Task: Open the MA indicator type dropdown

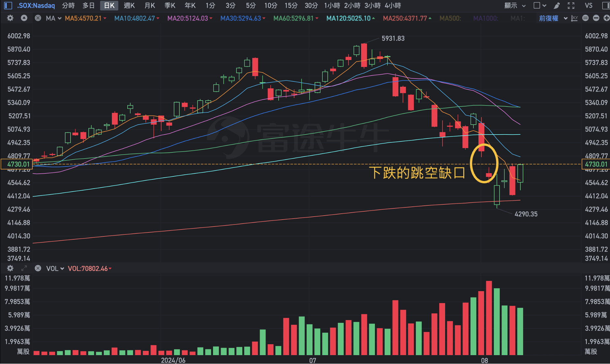Action: click(x=53, y=18)
